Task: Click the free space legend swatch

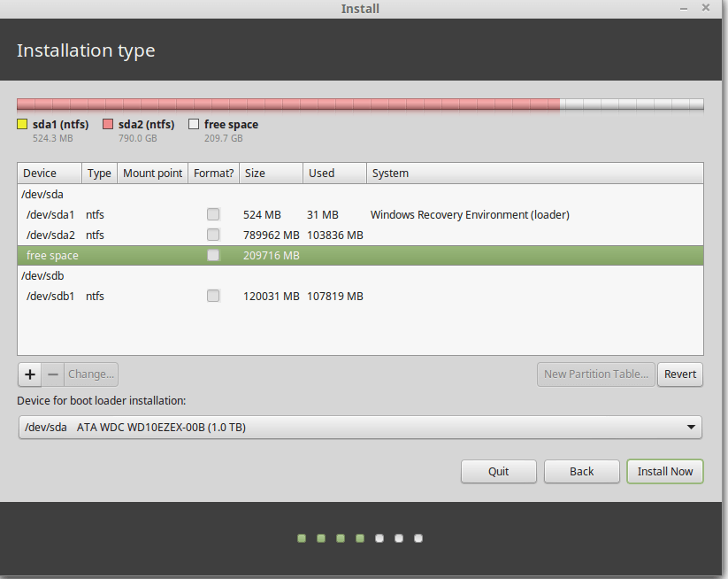Action: 193,124
